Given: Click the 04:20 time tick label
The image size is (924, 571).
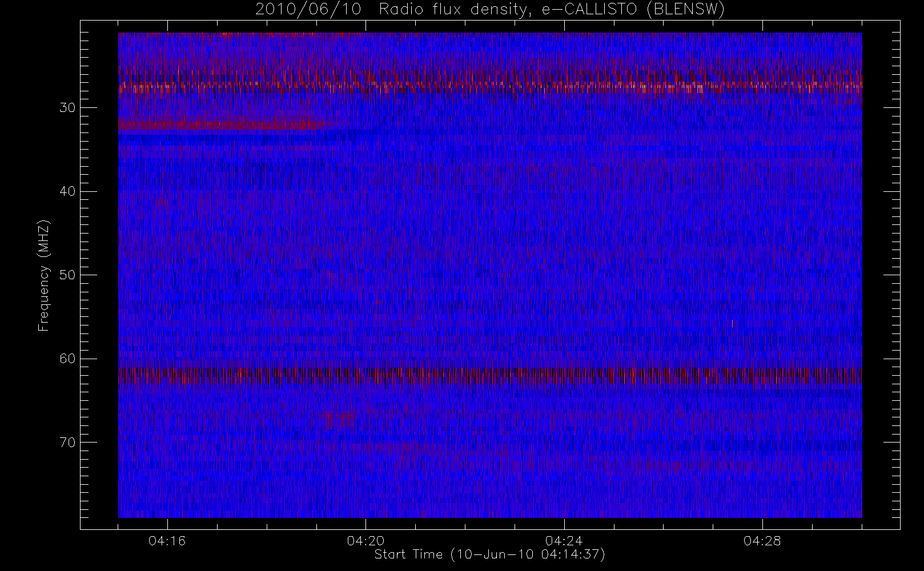Looking at the screenshot, I should [365, 541].
